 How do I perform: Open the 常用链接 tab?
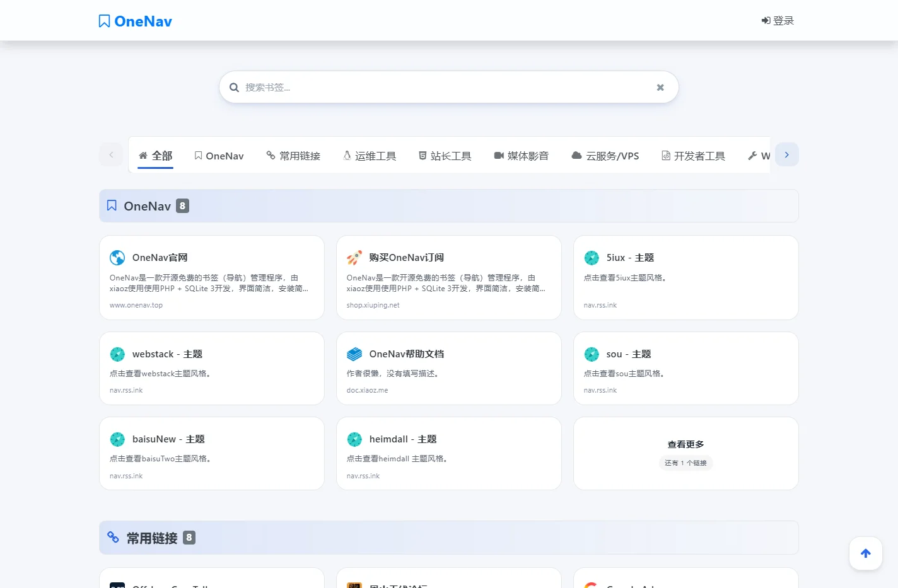[x=293, y=156]
